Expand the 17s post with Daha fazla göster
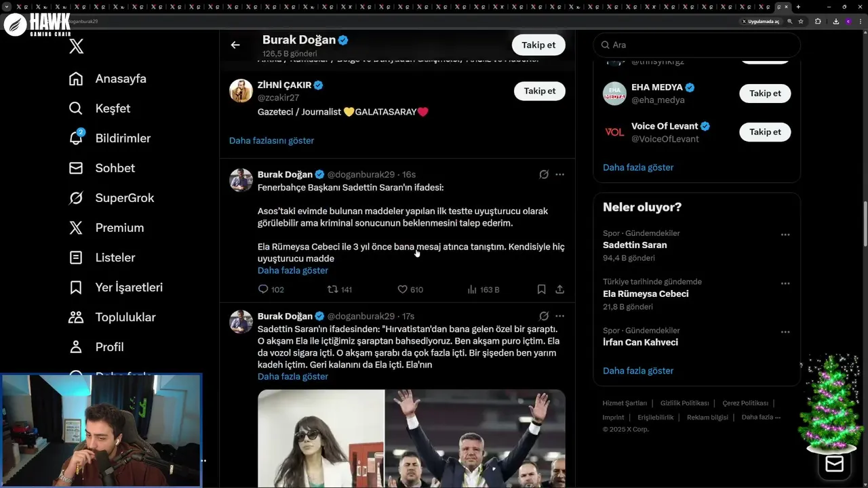 coord(293,376)
